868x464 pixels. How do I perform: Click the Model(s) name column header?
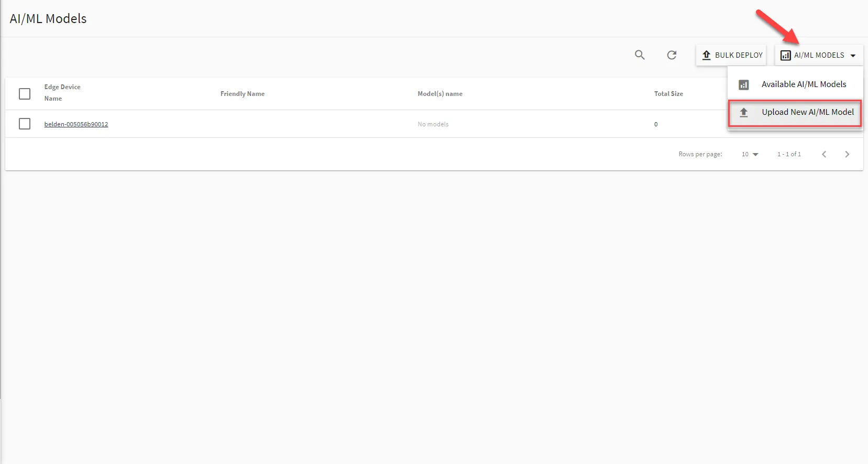point(440,94)
